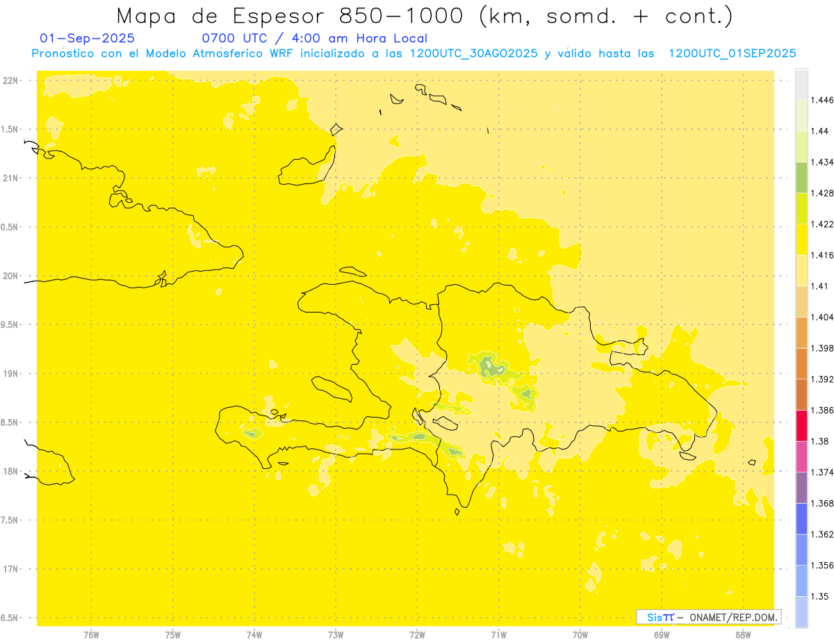Click the 18N latitude label
Screen dimensions: 834x644
(11, 471)
